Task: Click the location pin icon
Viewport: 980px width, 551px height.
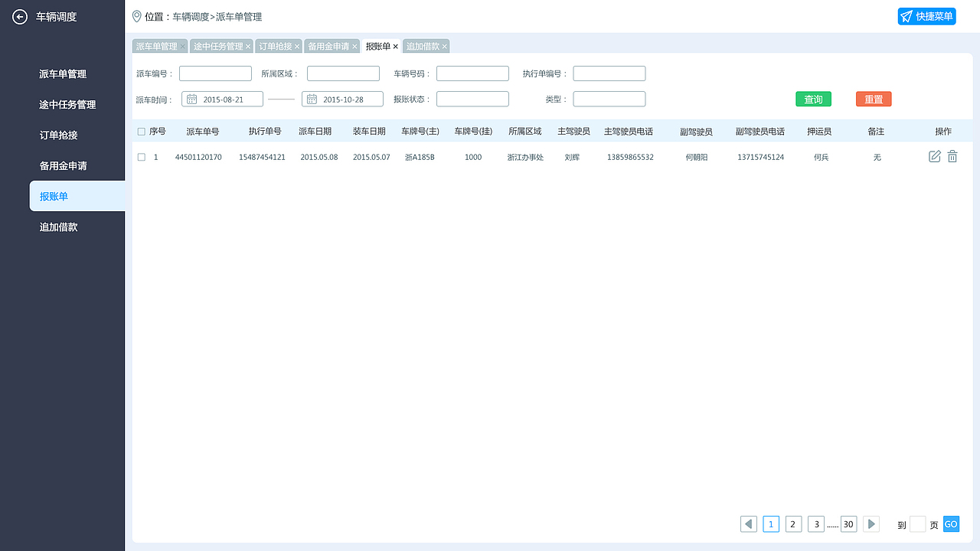Action: (x=137, y=16)
